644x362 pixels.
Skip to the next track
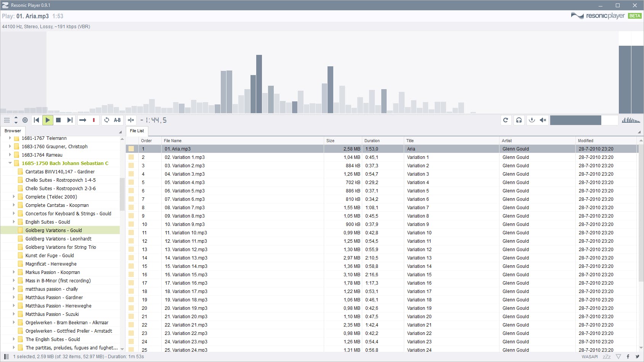(70, 120)
